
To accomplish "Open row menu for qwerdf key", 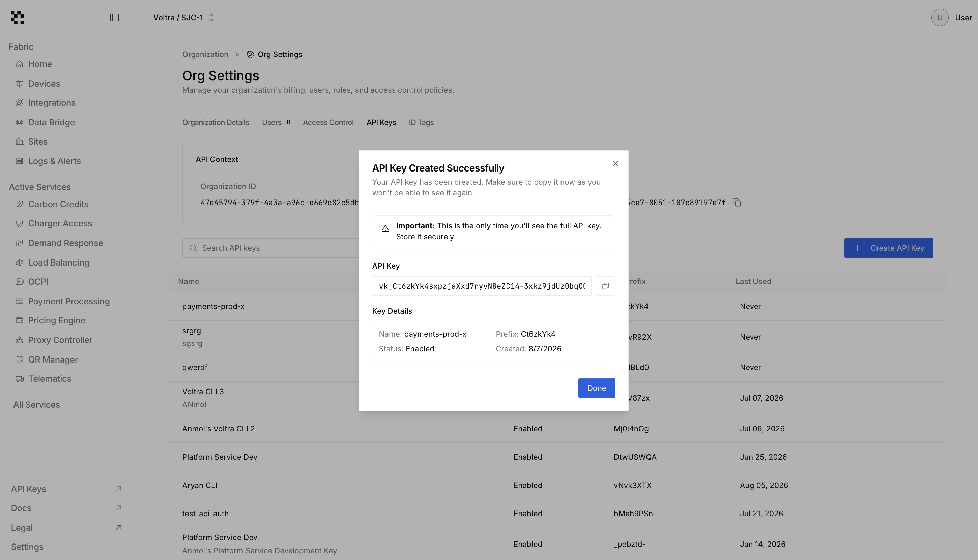I will tap(886, 367).
